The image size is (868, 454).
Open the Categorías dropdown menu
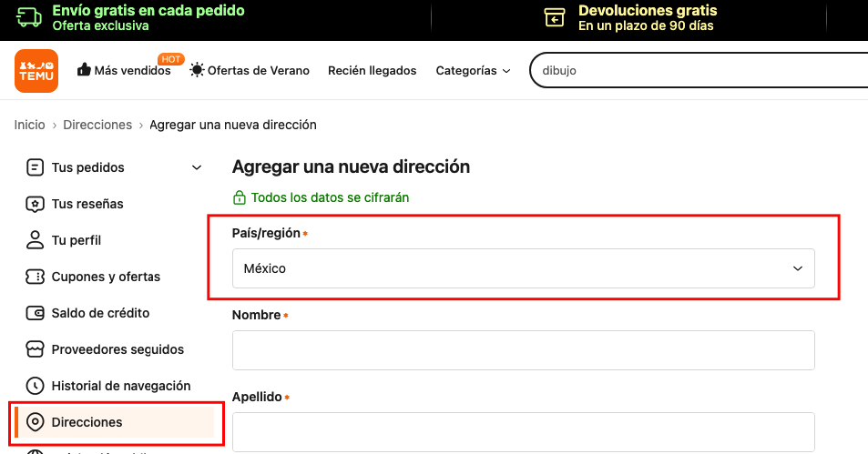click(473, 70)
